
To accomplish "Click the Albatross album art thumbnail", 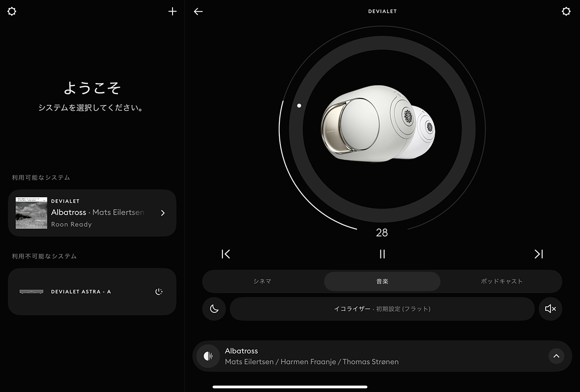I will (x=31, y=213).
